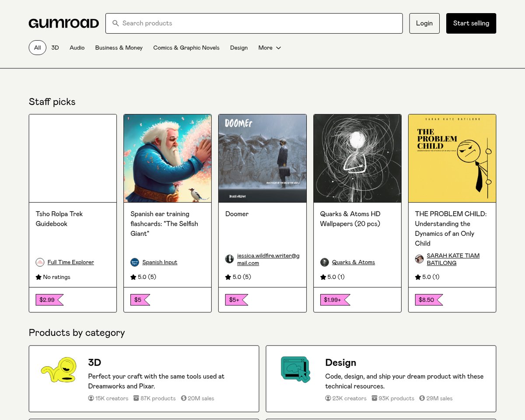525x420 pixels.
Task: Click the Products by category heading
Action: pyautogui.click(x=77, y=333)
